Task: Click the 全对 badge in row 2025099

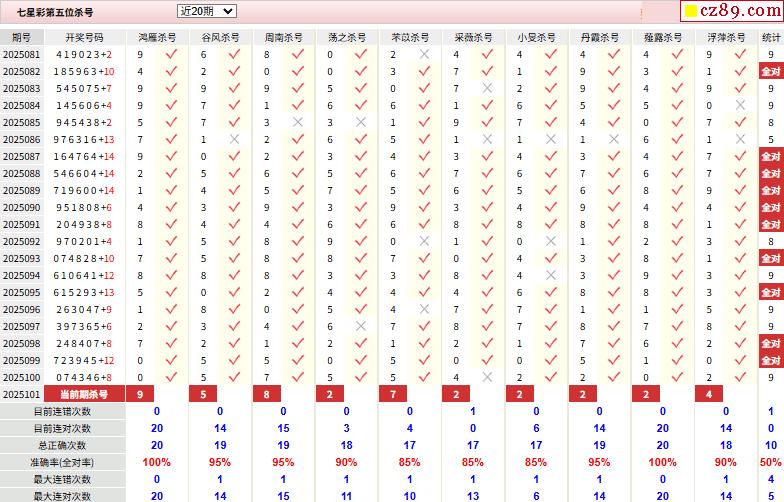Action: click(771, 360)
